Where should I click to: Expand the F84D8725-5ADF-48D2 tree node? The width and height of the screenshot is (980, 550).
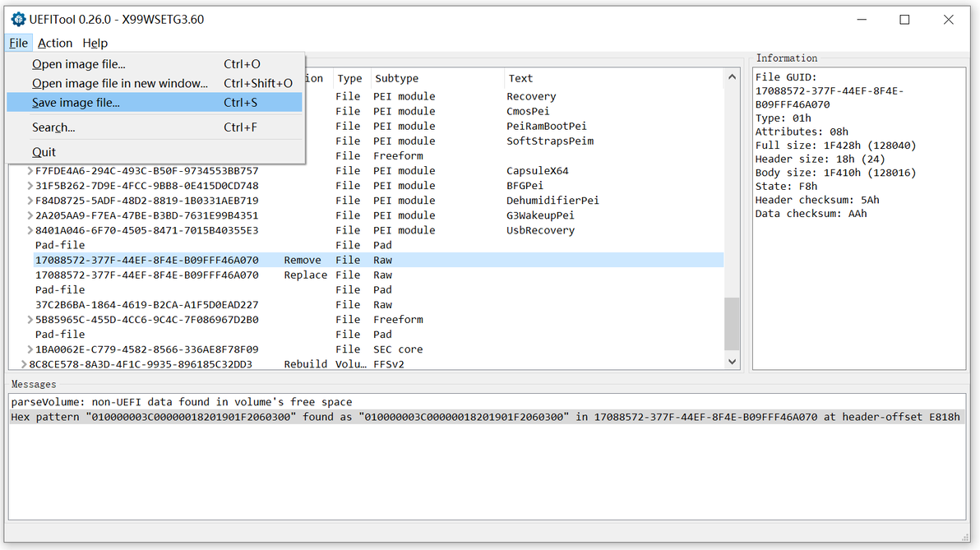coord(30,201)
